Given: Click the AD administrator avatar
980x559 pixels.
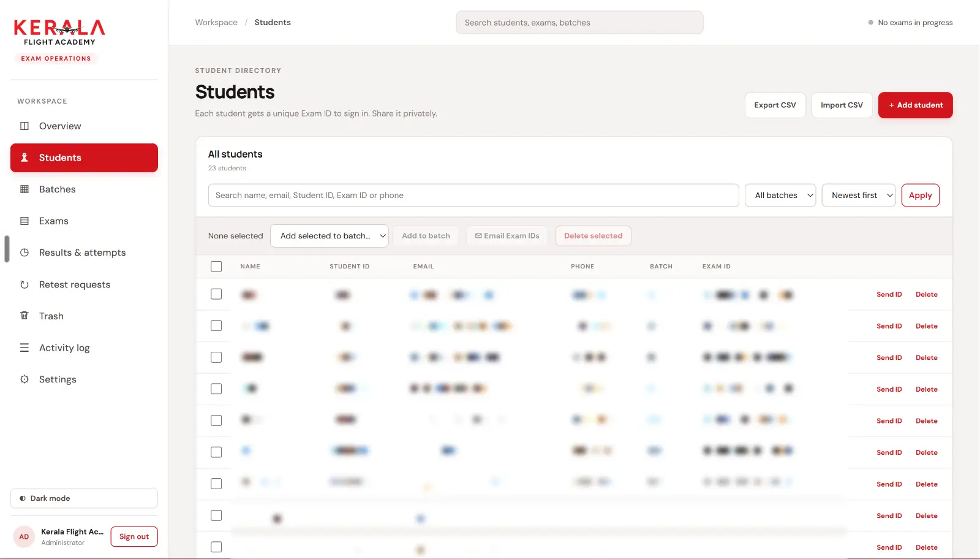Looking at the screenshot, I should (24, 537).
